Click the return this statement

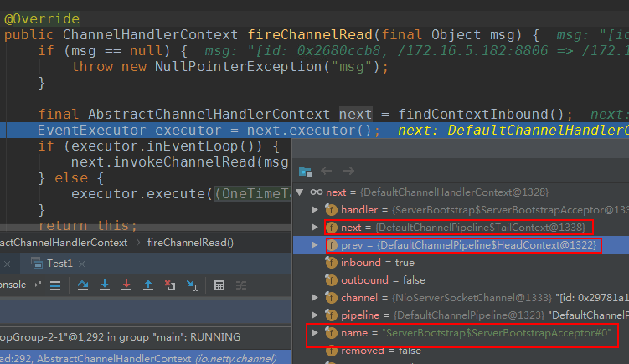(x=87, y=225)
